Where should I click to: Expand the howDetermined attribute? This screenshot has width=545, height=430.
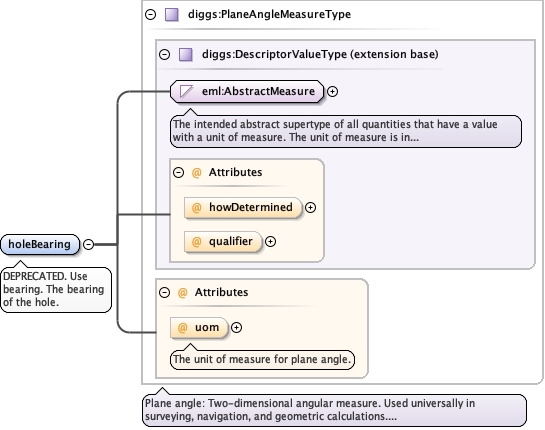[x=310, y=208]
